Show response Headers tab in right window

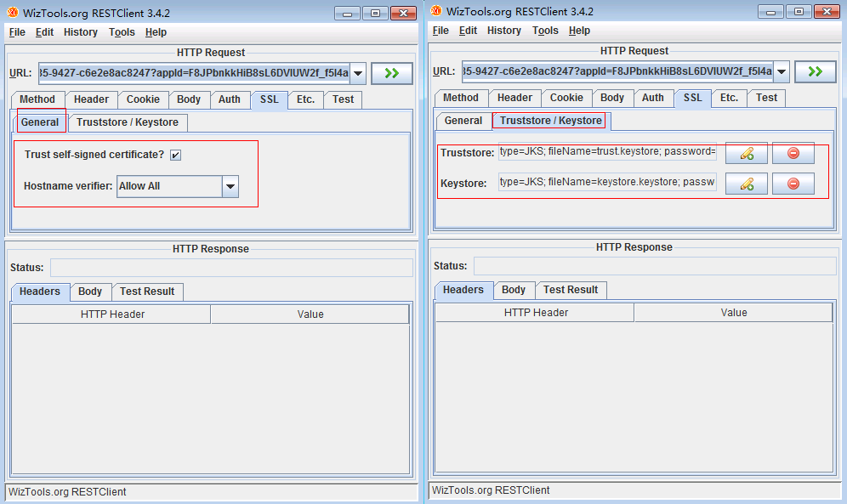pos(463,291)
